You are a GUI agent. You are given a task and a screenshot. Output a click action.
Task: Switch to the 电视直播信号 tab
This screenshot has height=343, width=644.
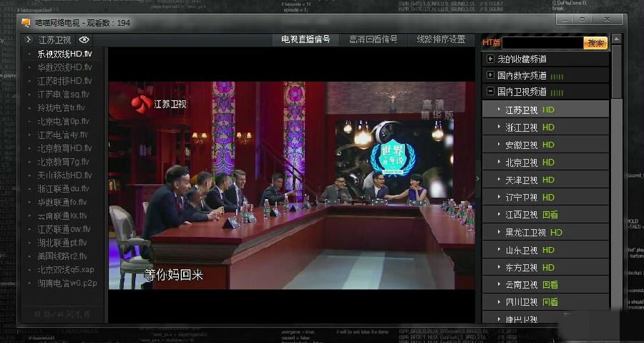pos(306,39)
